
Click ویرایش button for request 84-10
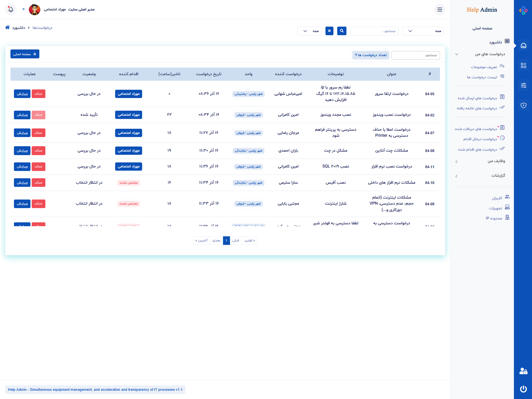tap(22, 183)
